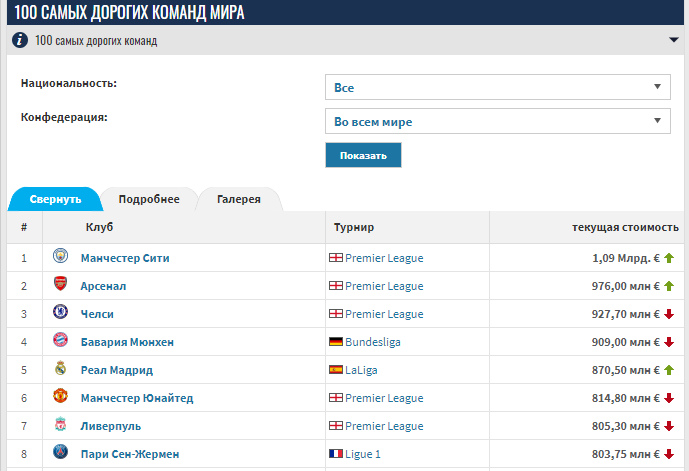This screenshot has height=471, width=689.
Task: Click England flag in Челси row
Action: 336,314
